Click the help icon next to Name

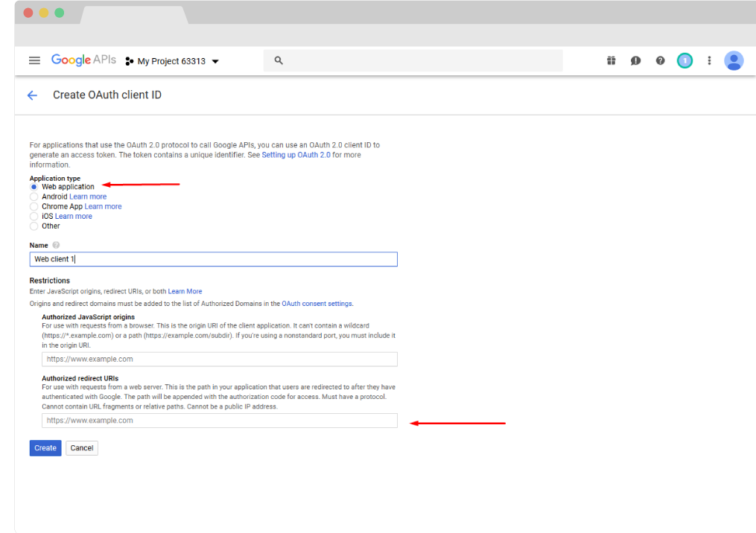pos(56,245)
